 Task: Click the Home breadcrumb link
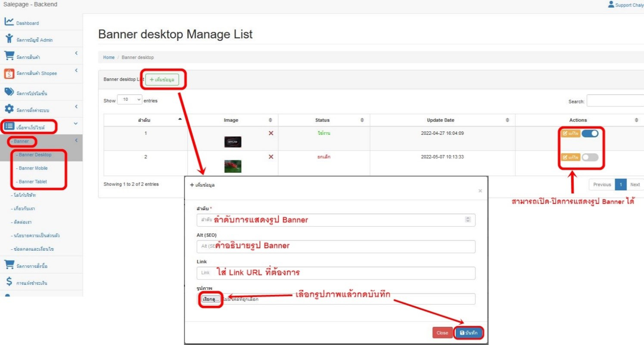[x=109, y=57]
